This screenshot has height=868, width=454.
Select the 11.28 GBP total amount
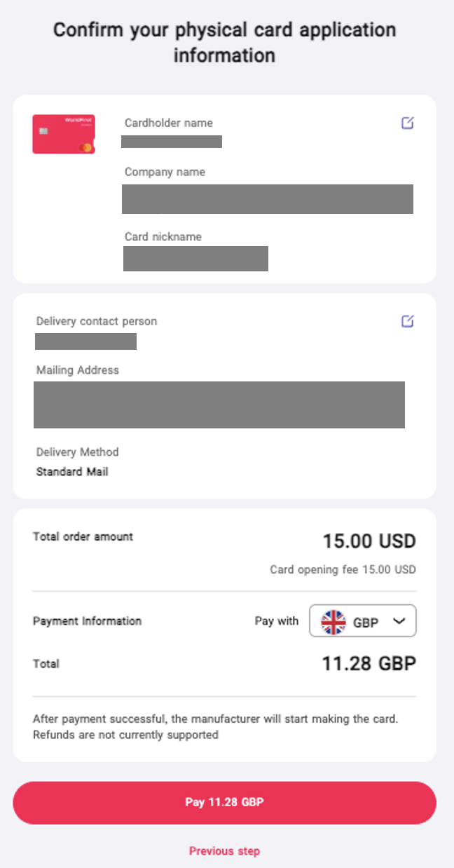click(x=369, y=663)
